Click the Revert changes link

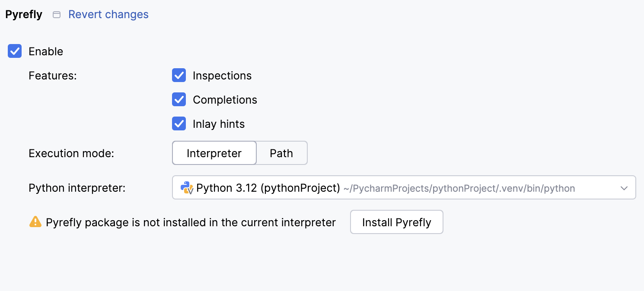pyautogui.click(x=108, y=14)
